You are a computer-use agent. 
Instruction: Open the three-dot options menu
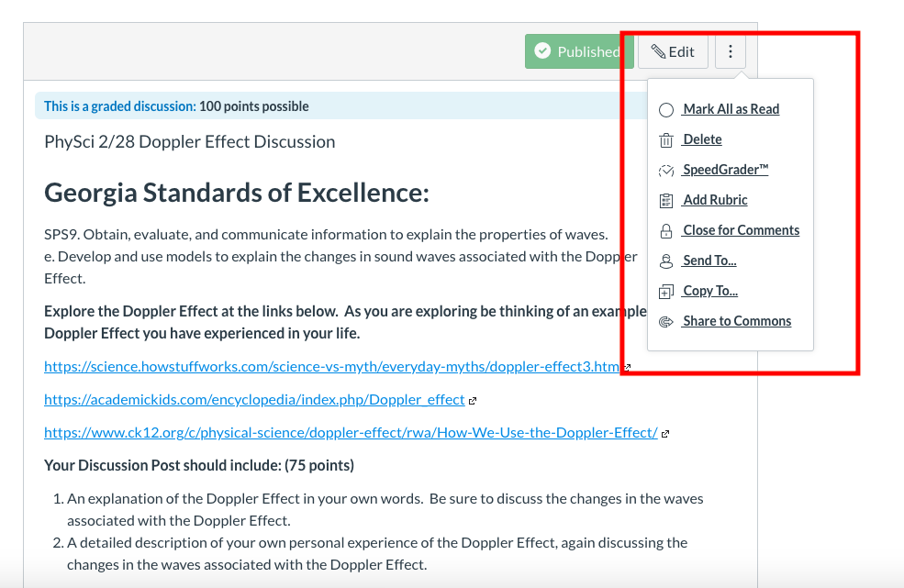[731, 51]
